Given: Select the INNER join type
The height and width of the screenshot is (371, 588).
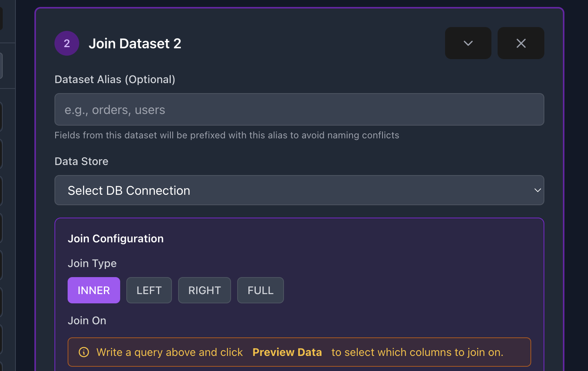Looking at the screenshot, I should coord(94,290).
